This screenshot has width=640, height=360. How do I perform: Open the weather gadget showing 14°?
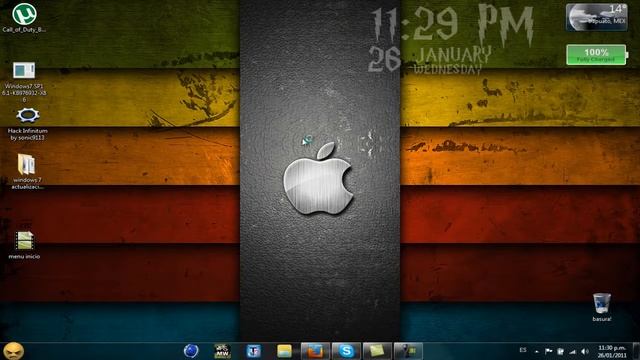(x=597, y=17)
